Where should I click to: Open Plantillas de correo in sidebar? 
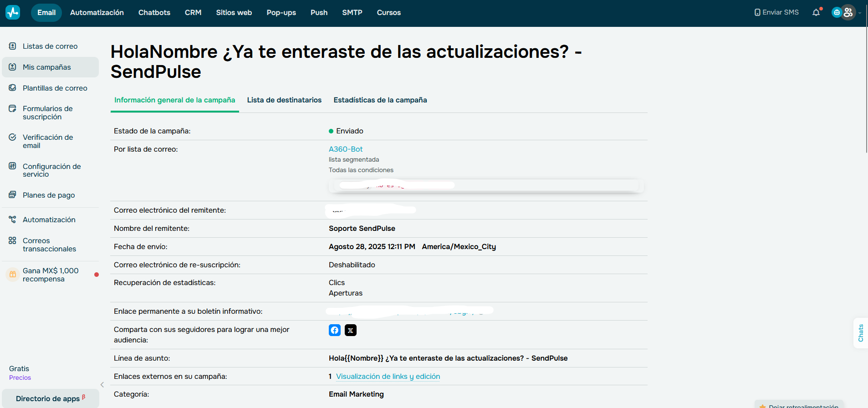click(x=55, y=88)
